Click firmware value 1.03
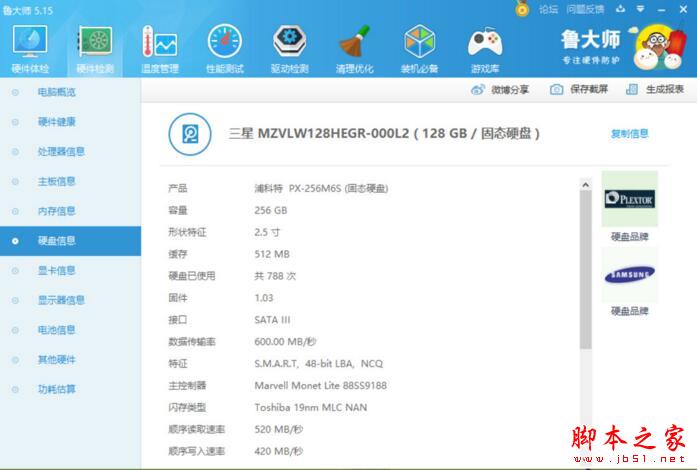The width and height of the screenshot is (697, 470). [264, 298]
